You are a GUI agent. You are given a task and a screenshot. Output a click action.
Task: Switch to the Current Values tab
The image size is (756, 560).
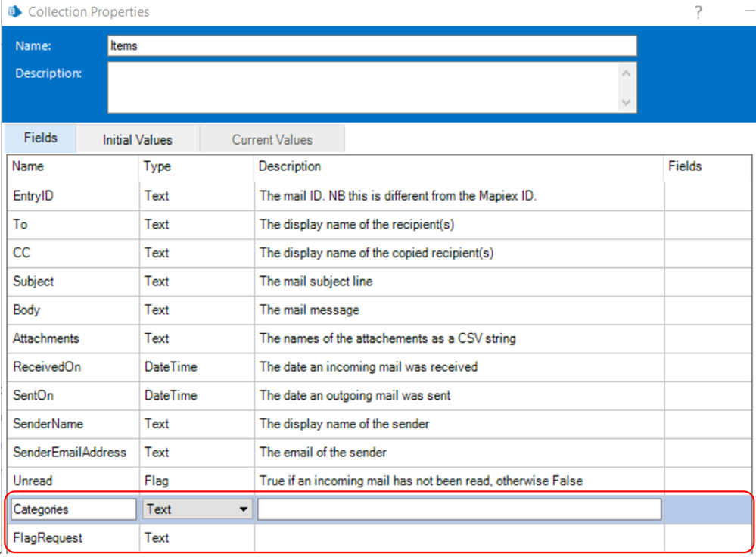272,139
